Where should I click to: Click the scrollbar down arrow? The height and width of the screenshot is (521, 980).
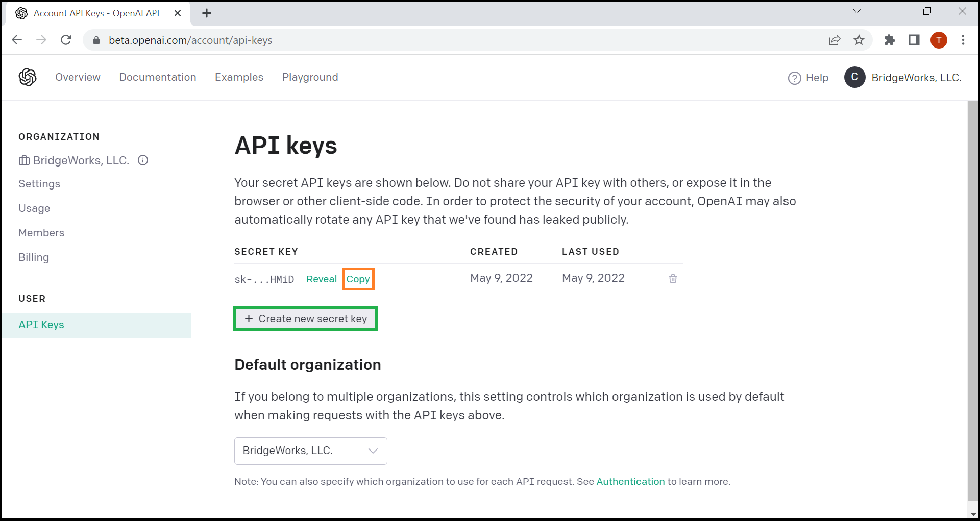973,514
